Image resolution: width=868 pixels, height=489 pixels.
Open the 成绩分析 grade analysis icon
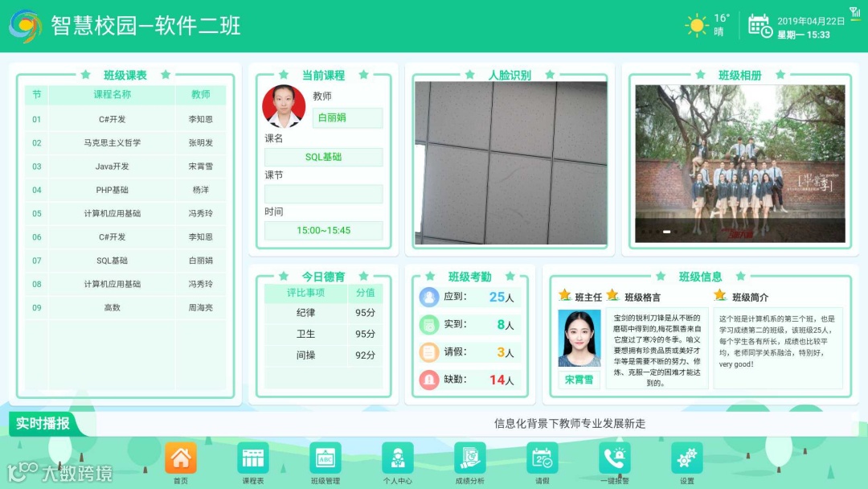pos(470,458)
